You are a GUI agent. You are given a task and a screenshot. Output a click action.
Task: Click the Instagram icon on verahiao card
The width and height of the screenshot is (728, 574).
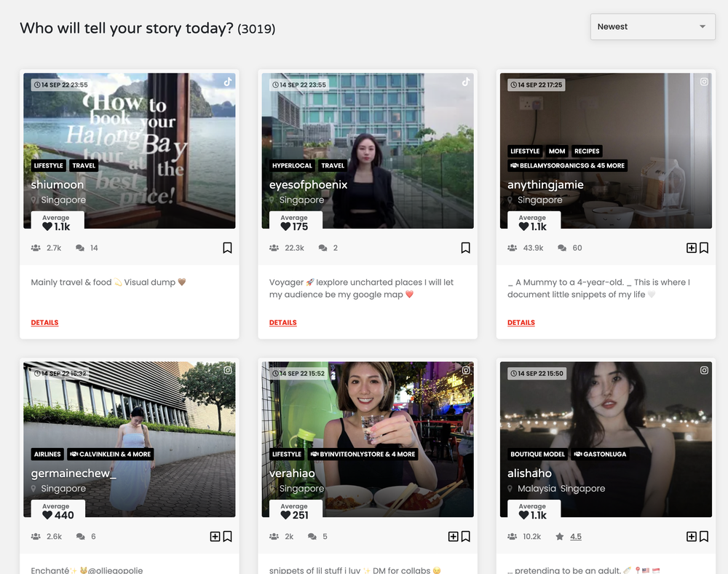[x=466, y=370]
